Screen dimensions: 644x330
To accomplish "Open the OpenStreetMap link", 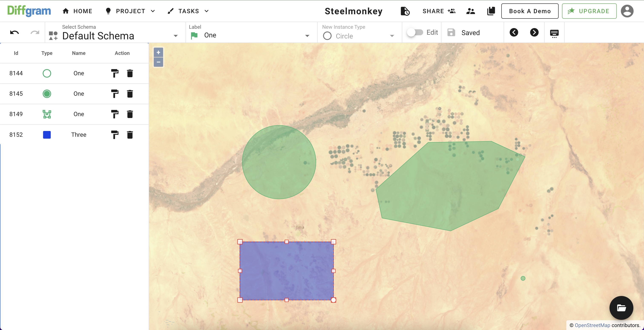I will (592, 325).
